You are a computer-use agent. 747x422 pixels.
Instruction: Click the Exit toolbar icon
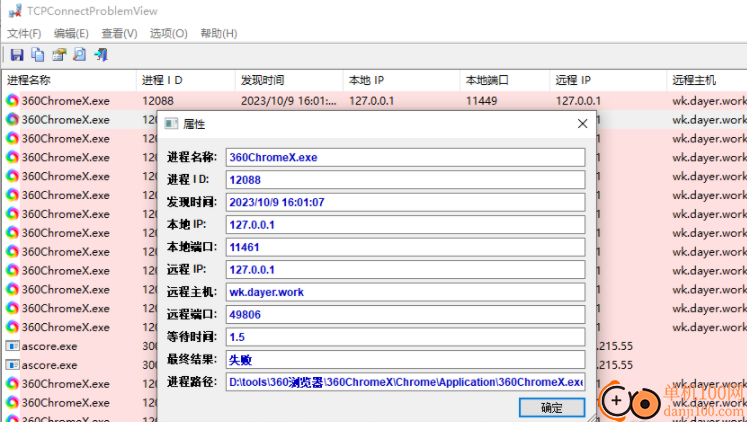coord(101,55)
